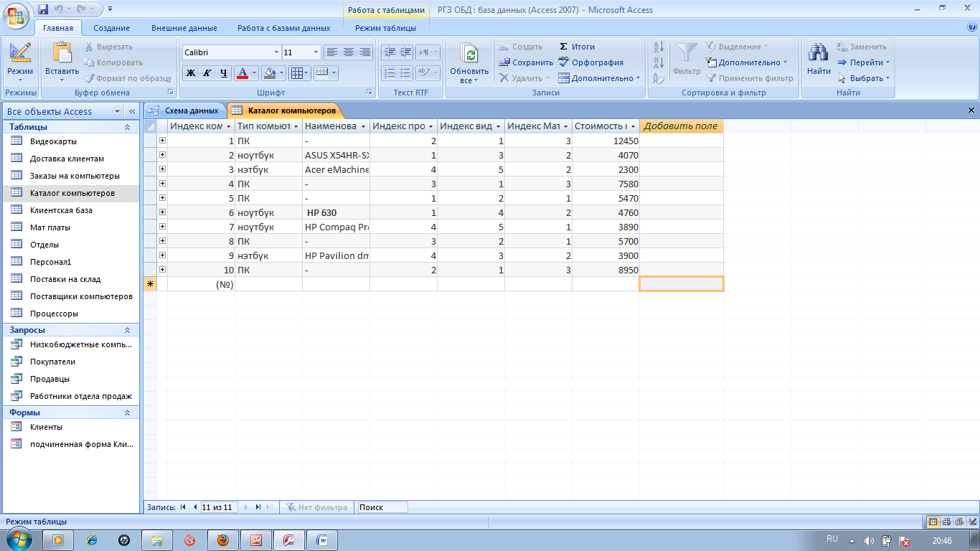Align text right in Шрифт group

coord(365,52)
